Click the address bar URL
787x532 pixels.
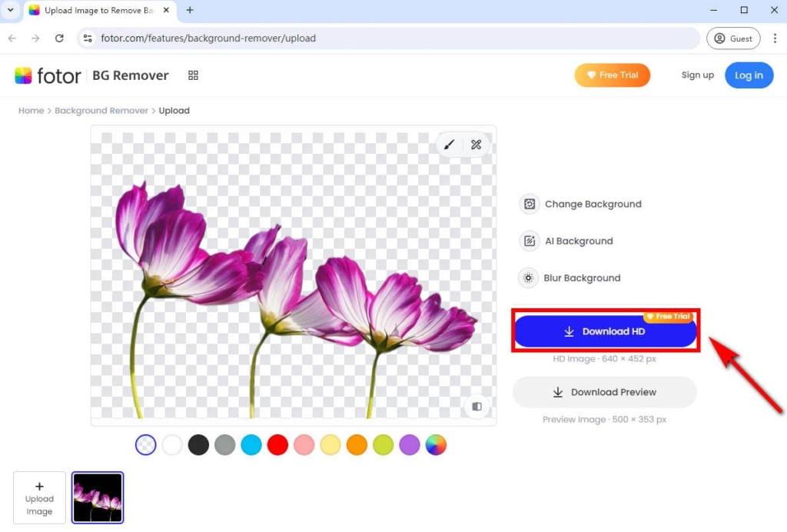[208, 38]
